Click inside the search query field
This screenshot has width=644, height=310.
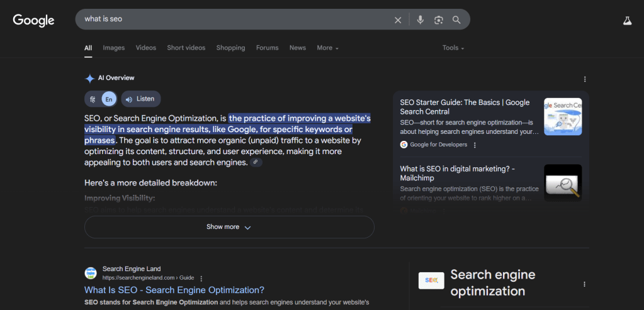pos(233,19)
